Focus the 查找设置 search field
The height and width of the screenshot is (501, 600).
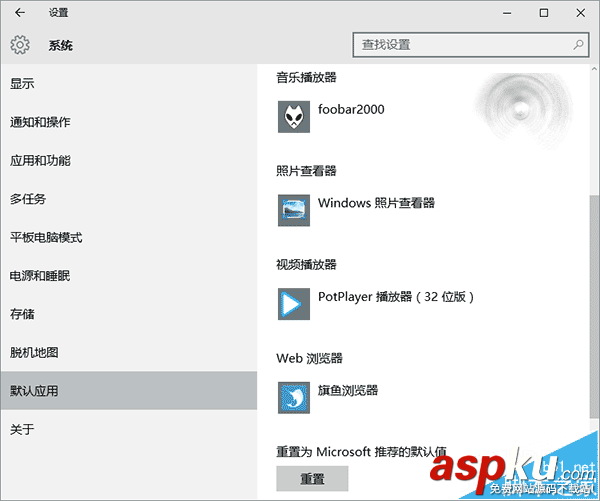click(471, 45)
